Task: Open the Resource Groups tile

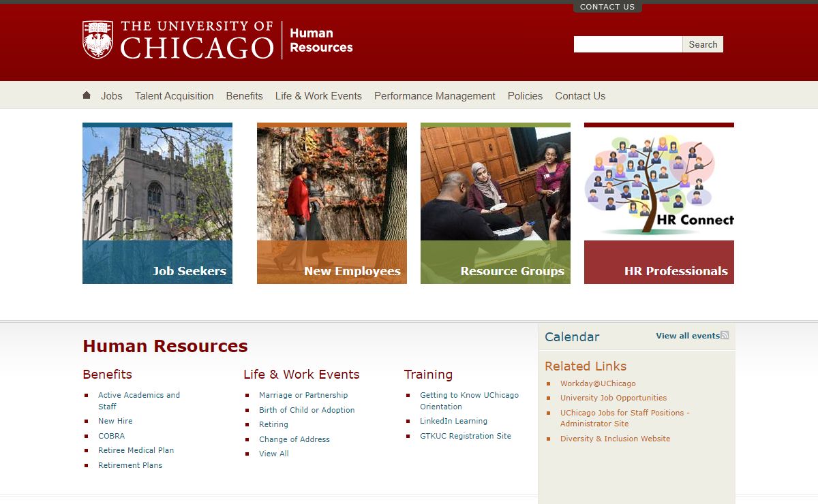Action: click(496, 203)
